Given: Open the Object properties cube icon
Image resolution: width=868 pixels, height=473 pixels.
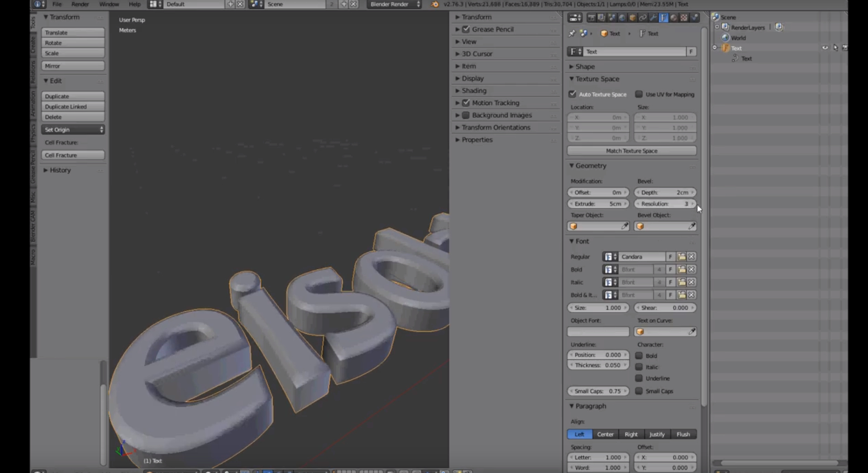Looking at the screenshot, I should [632, 18].
